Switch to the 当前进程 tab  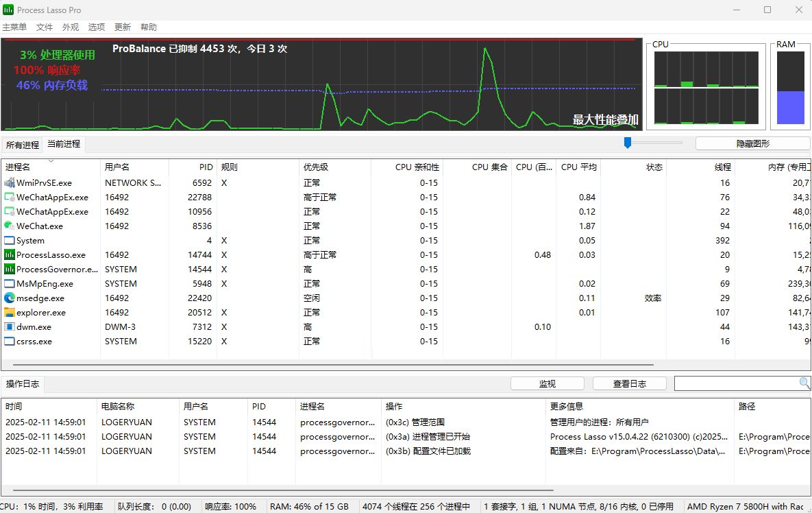pyautogui.click(x=64, y=144)
